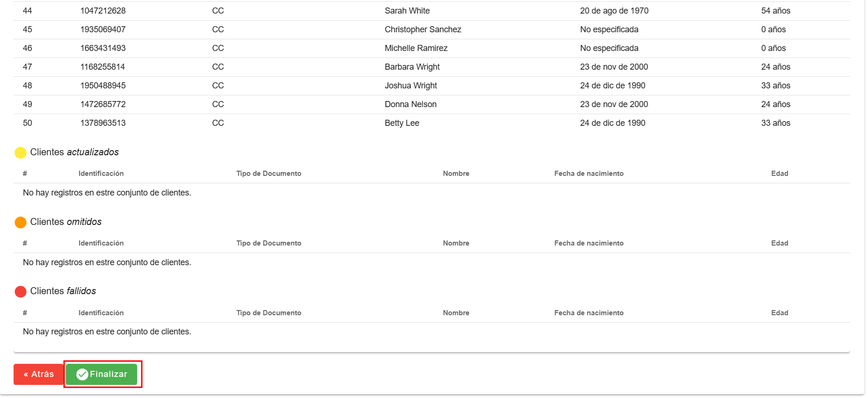Click Edad header in Clientes fallidos table
The width and height of the screenshot is (868, 398).
(x=780, y=313)
